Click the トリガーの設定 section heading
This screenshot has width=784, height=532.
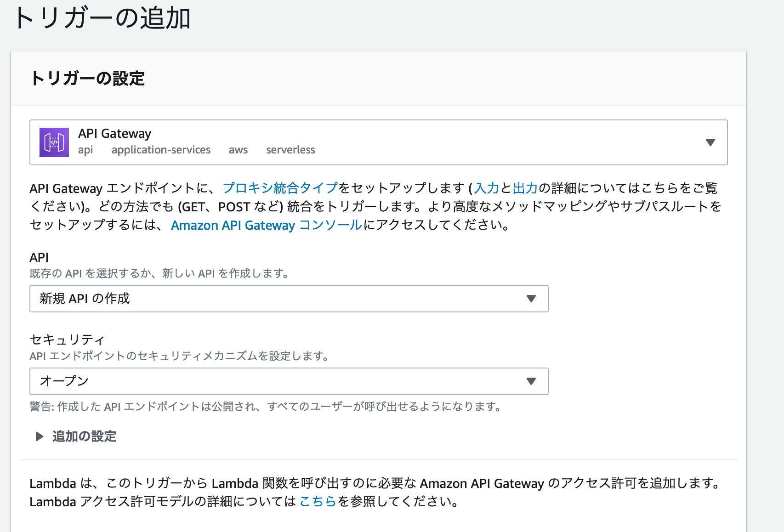(87, 79)
